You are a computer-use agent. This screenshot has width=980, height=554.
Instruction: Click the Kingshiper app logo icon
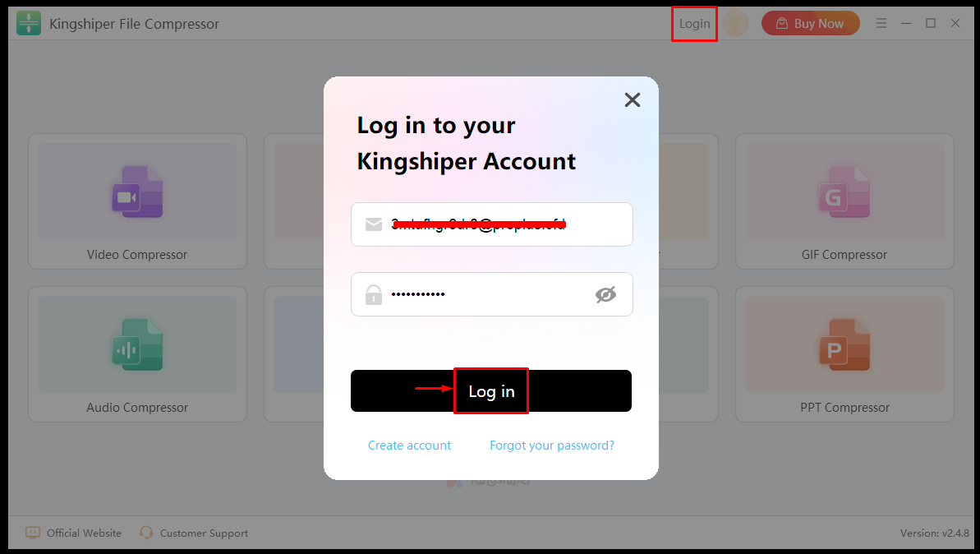pos(29,24)
